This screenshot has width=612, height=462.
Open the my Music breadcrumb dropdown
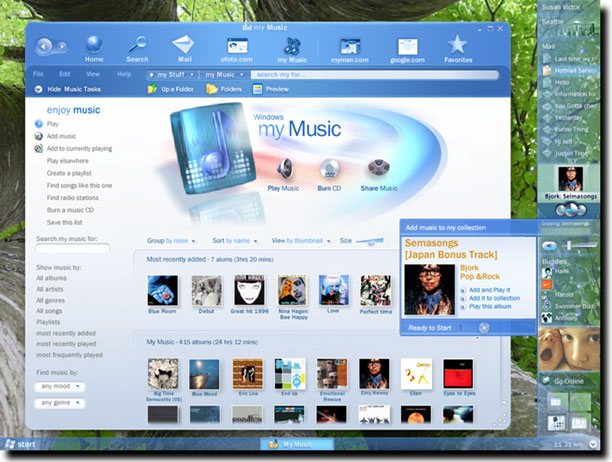tap(224, 75)
